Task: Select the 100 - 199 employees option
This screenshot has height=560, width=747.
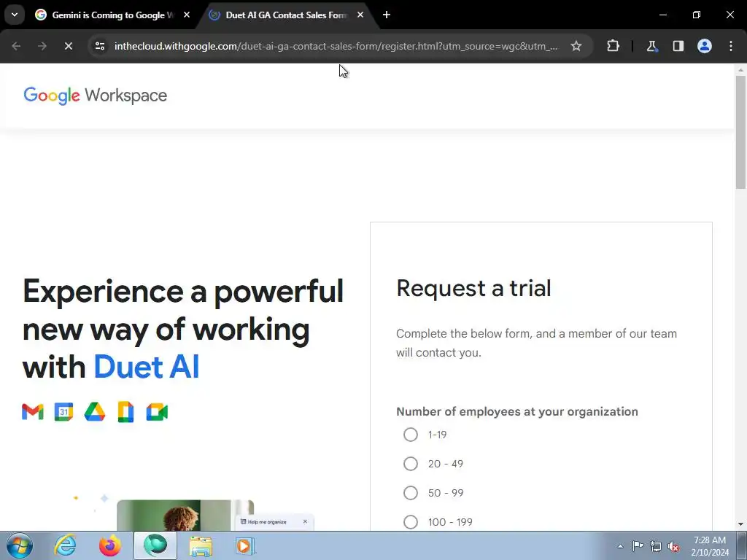Action: (x=411, y=522)
